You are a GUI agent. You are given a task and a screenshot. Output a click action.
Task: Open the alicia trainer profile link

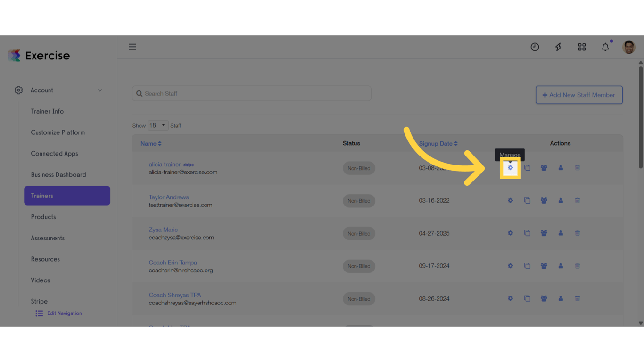point(165,165)
